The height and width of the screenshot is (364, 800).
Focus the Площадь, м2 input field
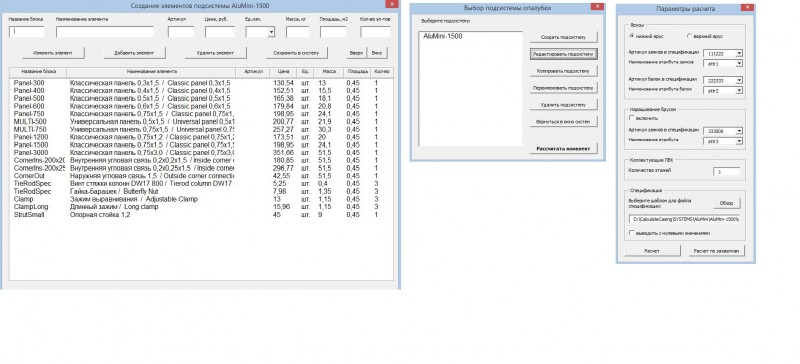coord(333,32)
